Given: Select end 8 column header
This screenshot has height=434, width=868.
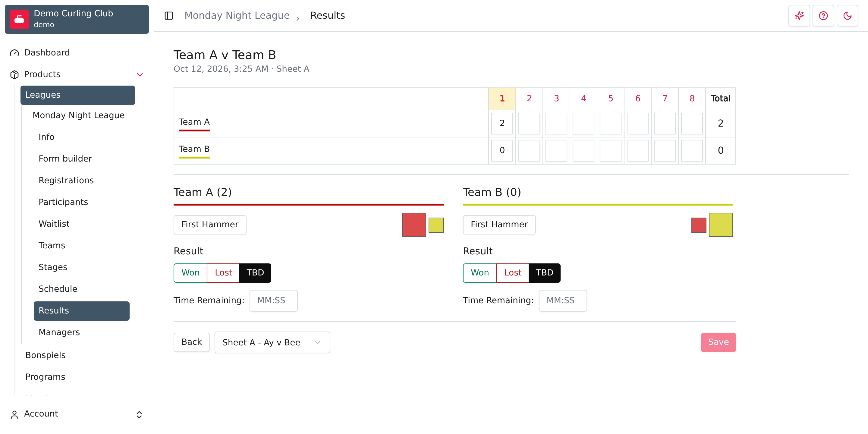Looking at the screenshot, I should pyautogui.click(x=692, y=99).
